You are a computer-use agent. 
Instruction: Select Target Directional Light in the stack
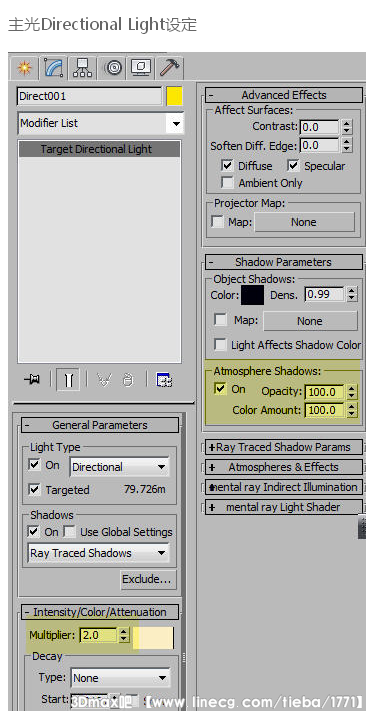click(x=99, y=149)
